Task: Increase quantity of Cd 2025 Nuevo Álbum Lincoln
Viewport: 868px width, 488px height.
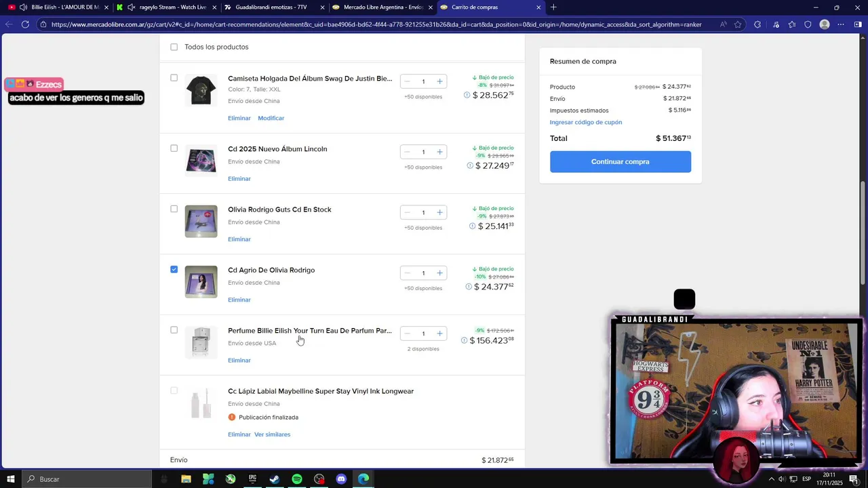Action: [439, 152]
